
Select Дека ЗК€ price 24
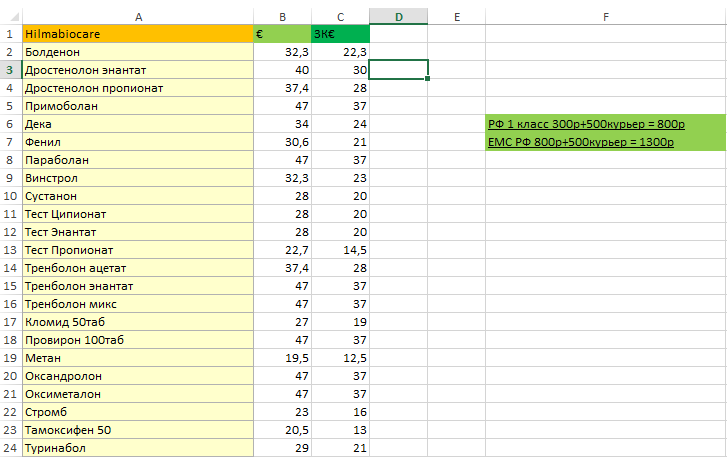tap(340, 124)
